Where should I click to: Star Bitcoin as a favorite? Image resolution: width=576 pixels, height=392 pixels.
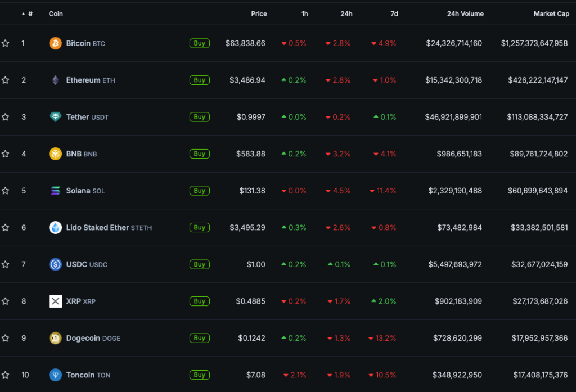[x=6, y=43]
